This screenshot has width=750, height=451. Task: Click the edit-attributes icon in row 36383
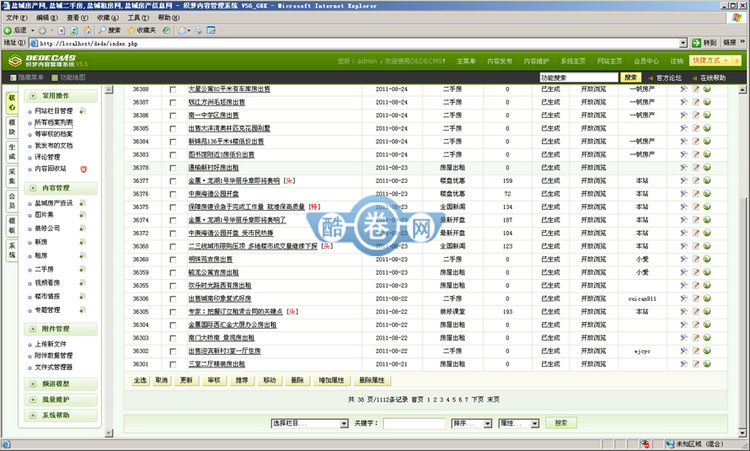click(x=684, y=154)
